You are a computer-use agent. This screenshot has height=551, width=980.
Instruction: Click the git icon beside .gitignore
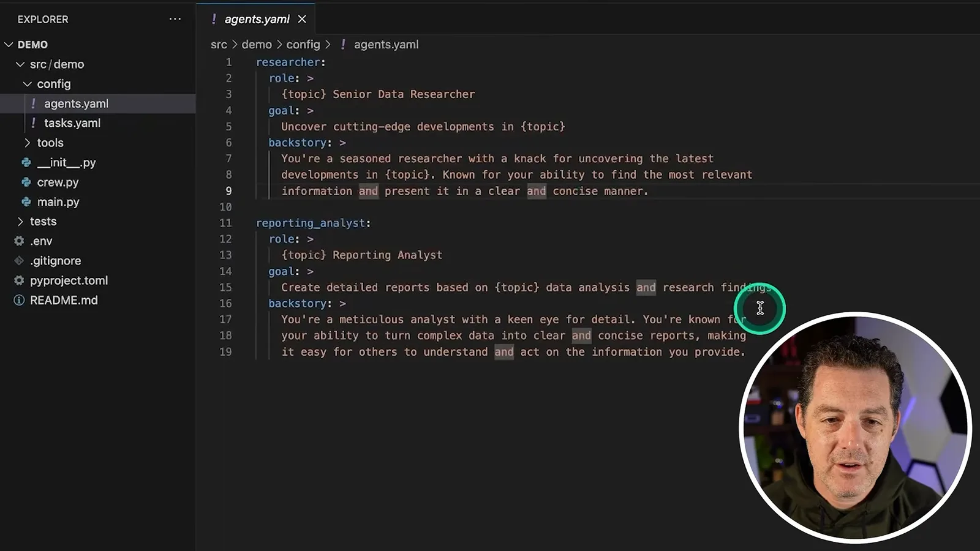(19, 260)
